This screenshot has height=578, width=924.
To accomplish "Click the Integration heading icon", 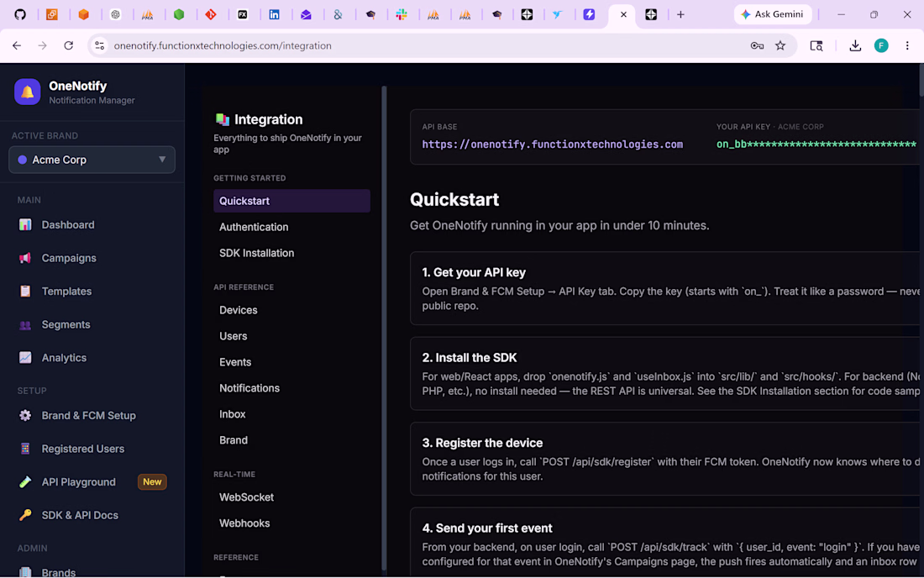I will pyautogui.click(x=222, y=119).
